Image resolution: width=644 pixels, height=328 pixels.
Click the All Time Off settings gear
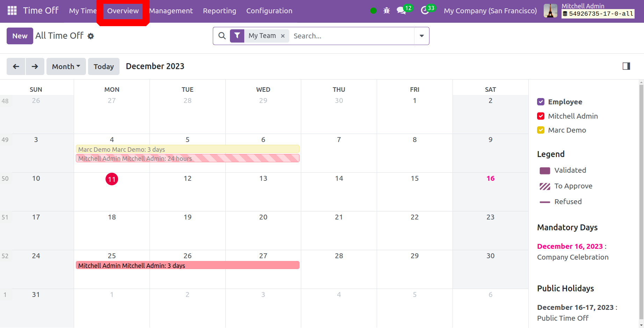tap(91, 36)
